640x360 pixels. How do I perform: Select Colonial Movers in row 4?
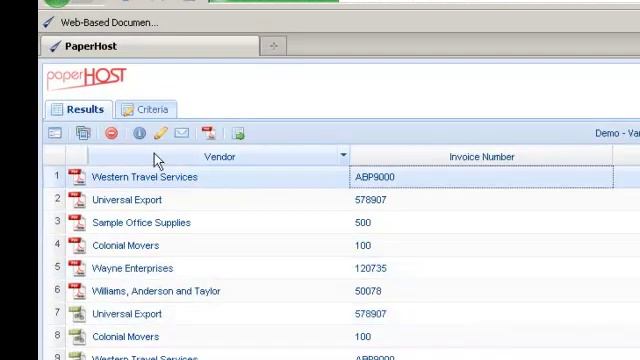click(x=125, y=246)
